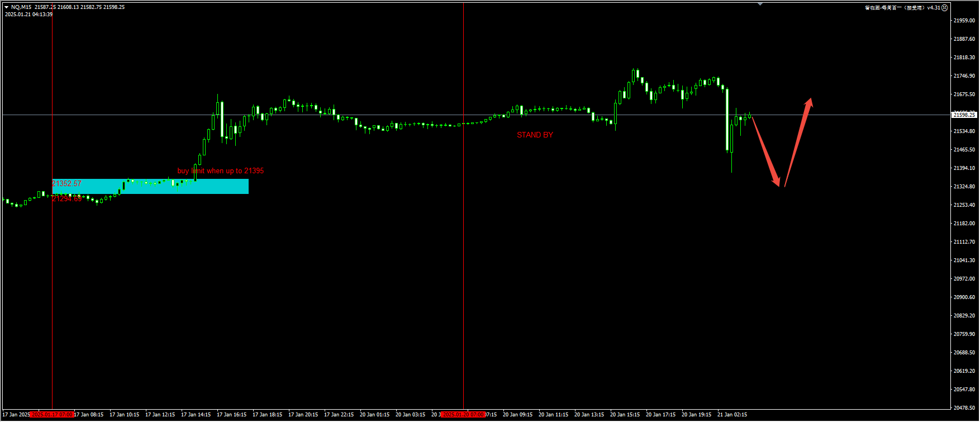This screenshot has height=422, width=980.
Task: Click the expert advisor sad face icon
Action: tap(945, 8)
